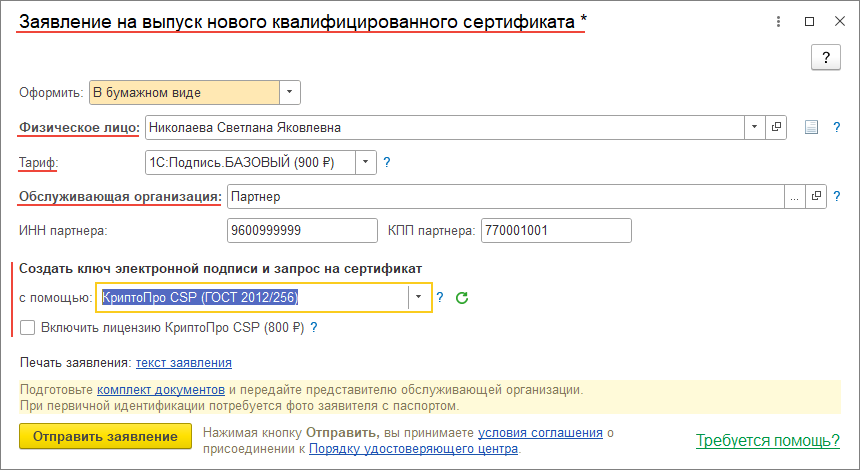Screen dimensions: 860x470
Task: Click the square question mark help button
Action: pyautogui.click(x=825, y=57)
